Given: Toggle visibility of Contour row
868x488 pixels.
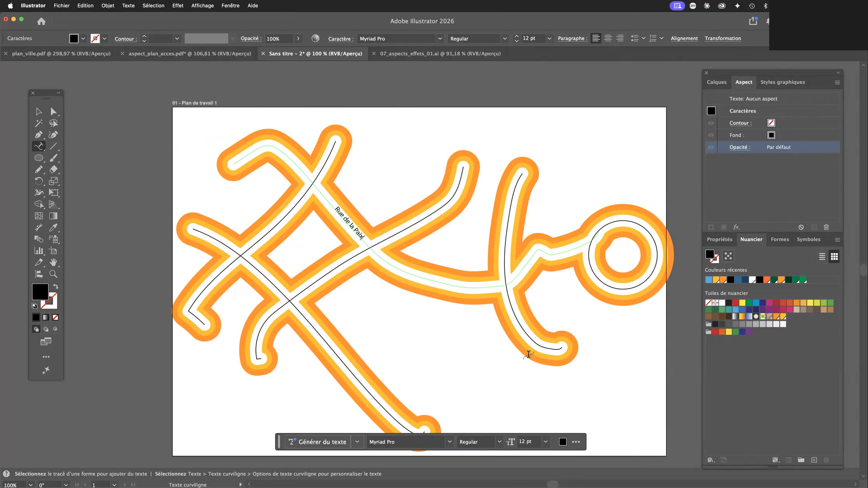Looking at the screenshot, I should (711, 123).
